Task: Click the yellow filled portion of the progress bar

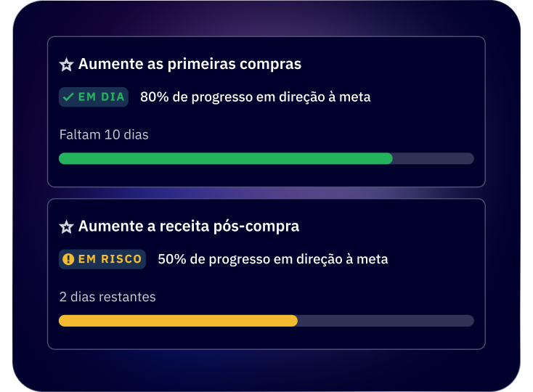Action: click(x=178, y=321)
